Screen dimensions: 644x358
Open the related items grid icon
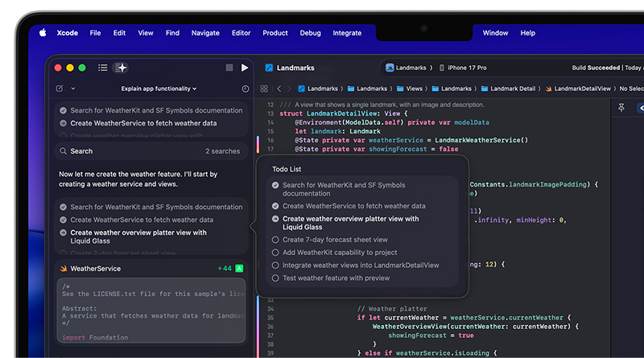pos(264,88)
